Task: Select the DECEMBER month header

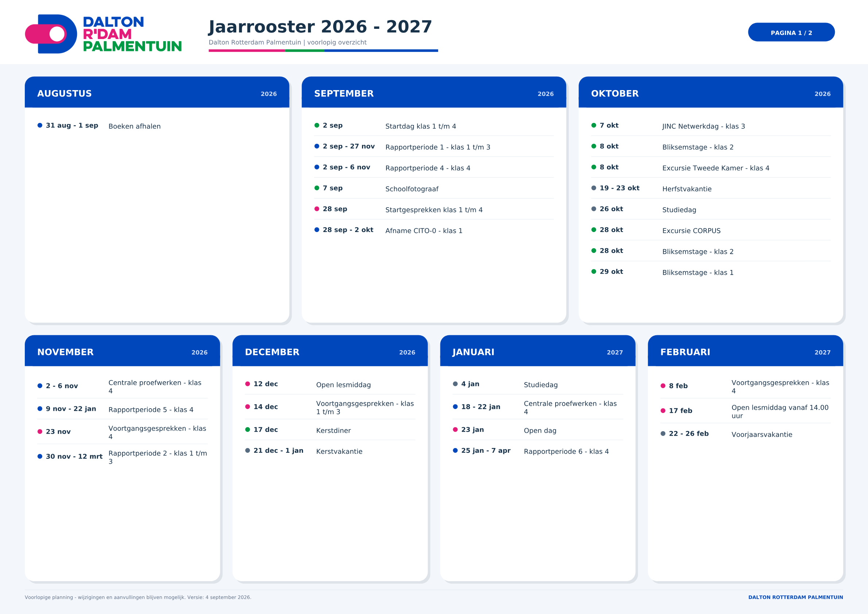Action: [330, 351]
